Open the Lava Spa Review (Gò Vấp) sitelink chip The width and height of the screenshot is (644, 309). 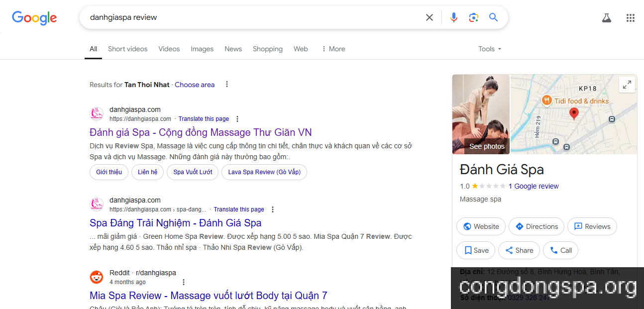264,172
